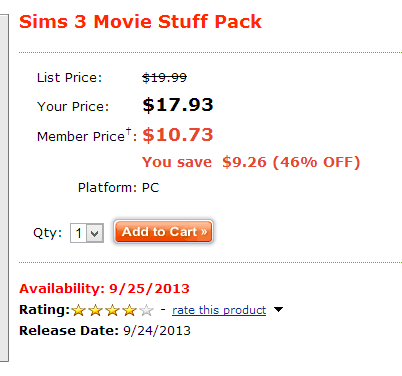The height and width of the screenshot is (376, 402).
Task: Click the $10.73 member price
Action: coord(178,135)
